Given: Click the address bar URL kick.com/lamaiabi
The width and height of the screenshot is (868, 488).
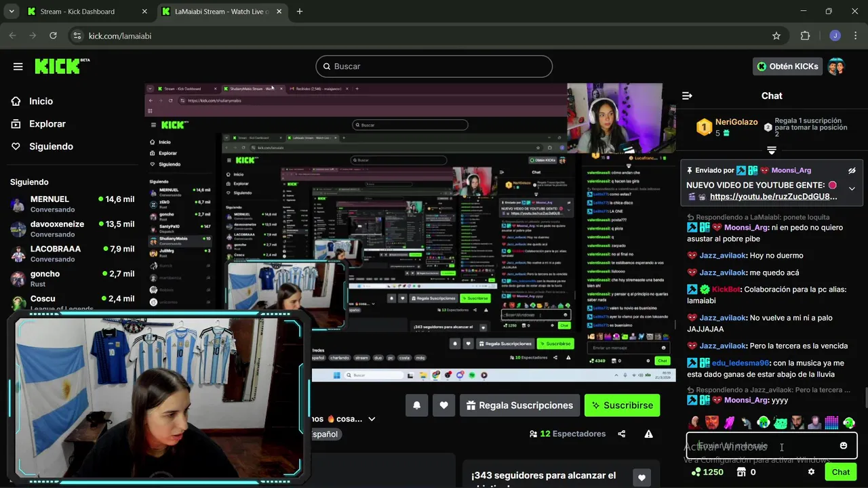Looking at the screenshot, I should pos(120,36).
